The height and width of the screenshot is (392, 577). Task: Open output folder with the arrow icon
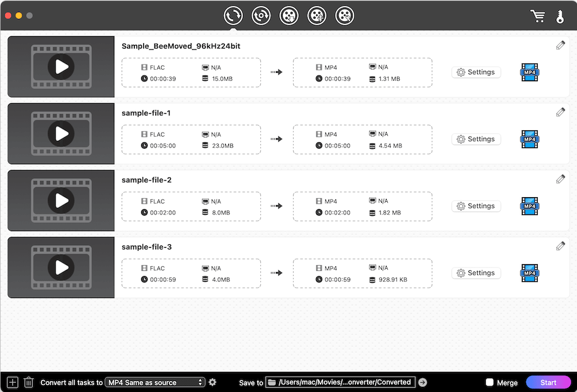click(423, 382)
